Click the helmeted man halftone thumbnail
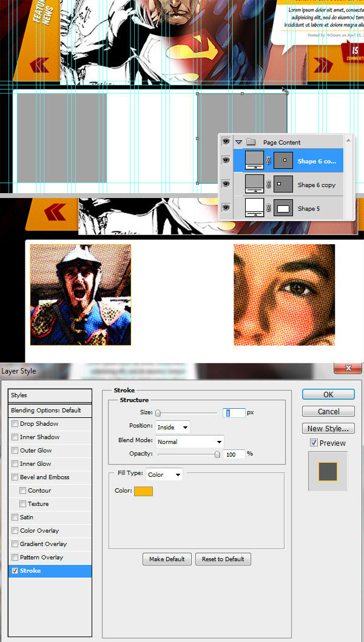The width and height of the screenshot is (364, 642). click(x=81, y=295)
